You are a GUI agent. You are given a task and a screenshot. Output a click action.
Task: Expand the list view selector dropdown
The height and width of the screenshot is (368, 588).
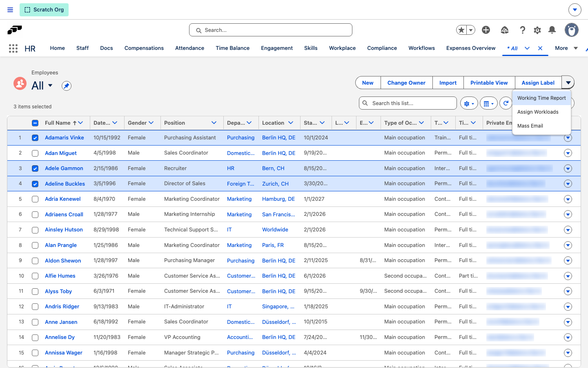point(50,85)
